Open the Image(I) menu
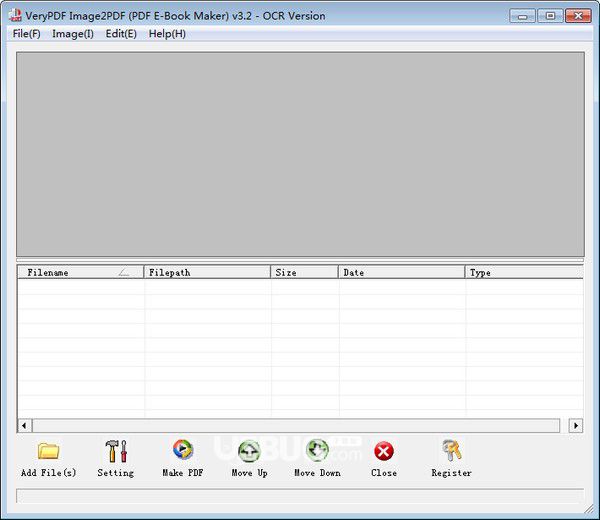600x520 pixels. pyautogui.click(x=73, y=34)
